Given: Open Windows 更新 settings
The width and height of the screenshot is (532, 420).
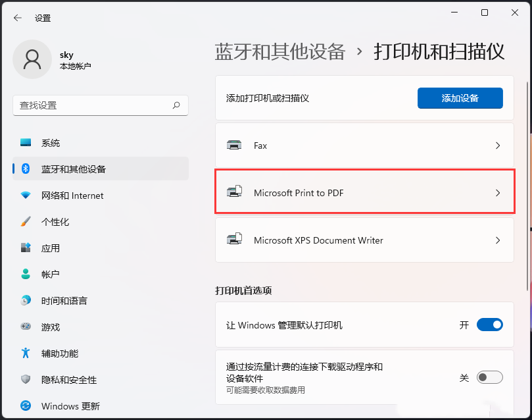Looking at the screenshot, I should 69,406.
